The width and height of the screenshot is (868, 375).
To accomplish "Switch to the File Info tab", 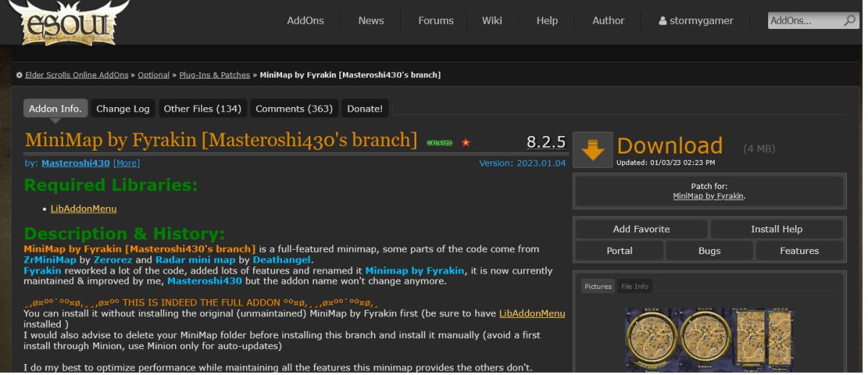I will (634, 287).
